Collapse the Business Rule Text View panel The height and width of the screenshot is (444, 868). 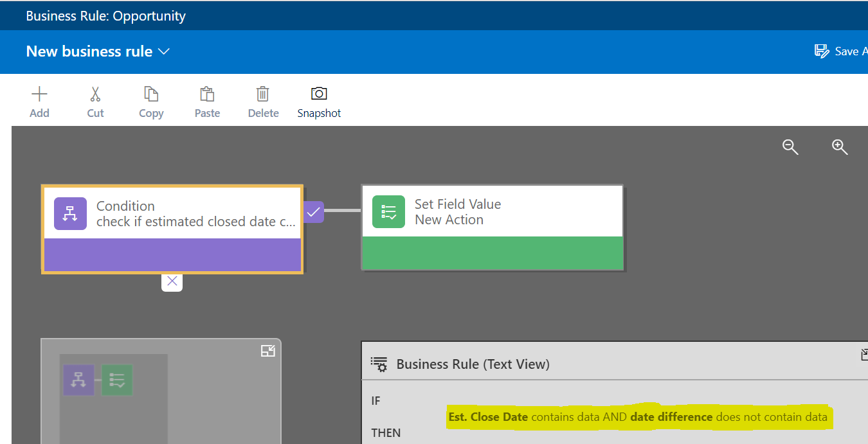tap(863, 354)
